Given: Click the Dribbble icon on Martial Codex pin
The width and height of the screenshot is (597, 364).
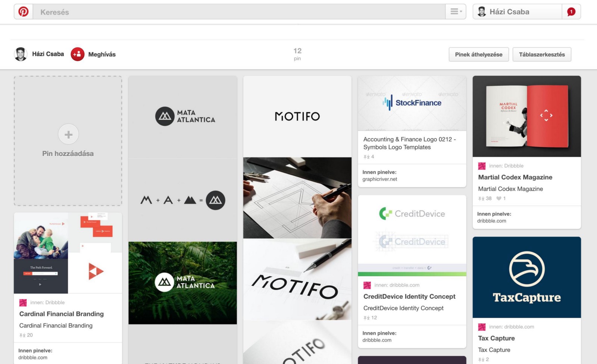Looking at the screenshot, I should coord(482,166).
